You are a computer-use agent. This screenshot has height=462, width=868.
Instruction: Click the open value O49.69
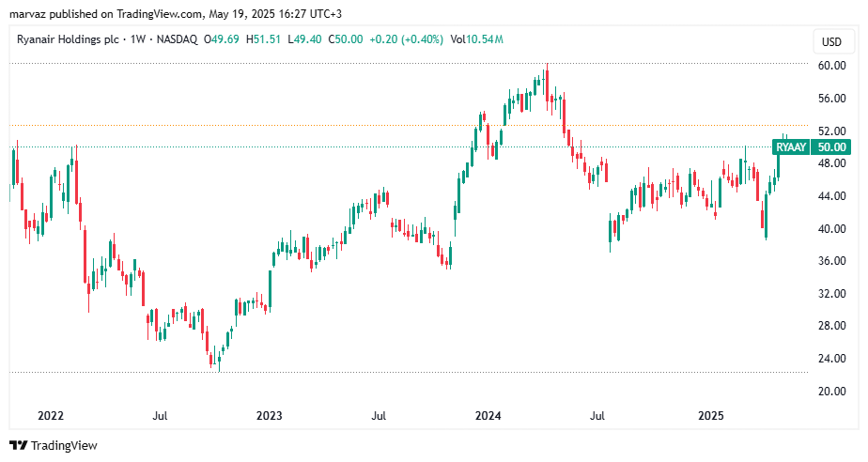click(x=222, y=39)
